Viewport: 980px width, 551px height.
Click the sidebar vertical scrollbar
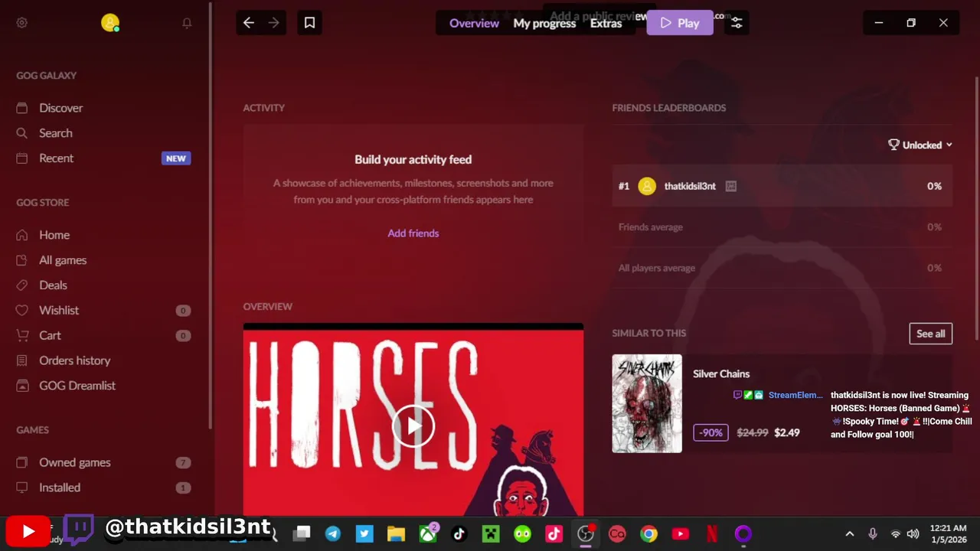(210, 214)
